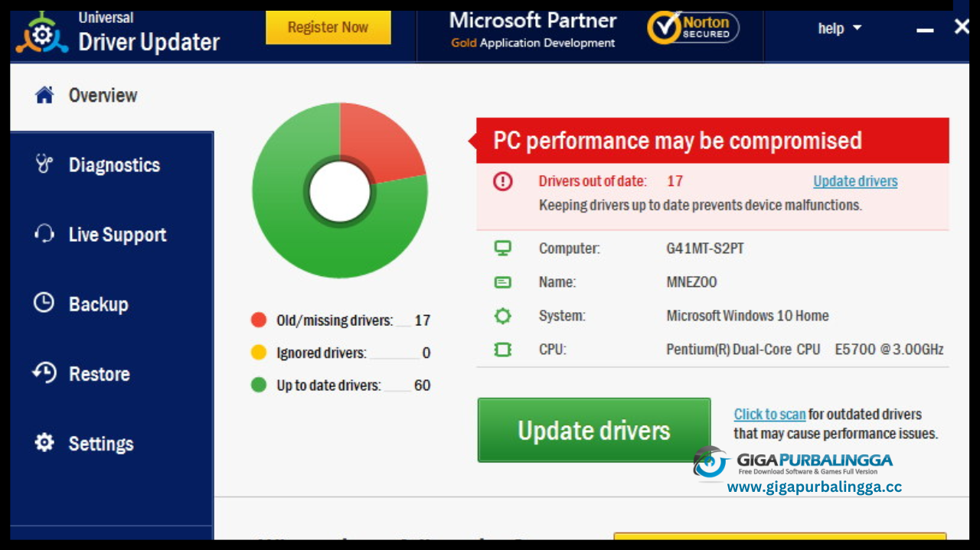Click the System gear icon
Screen dimensions: 980x550
[x=502, y=315]
